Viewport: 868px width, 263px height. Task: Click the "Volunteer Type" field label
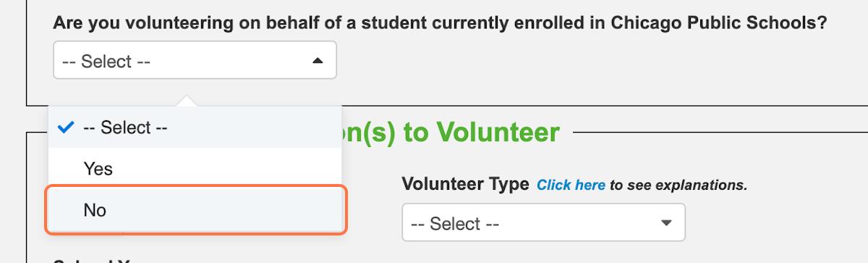pos(465,184)
